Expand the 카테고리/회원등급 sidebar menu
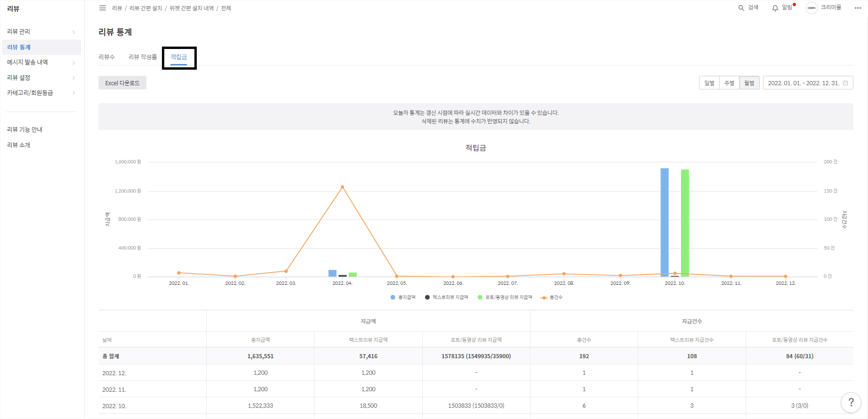Viewport: 868px width, 419px height. click(41, 93)
